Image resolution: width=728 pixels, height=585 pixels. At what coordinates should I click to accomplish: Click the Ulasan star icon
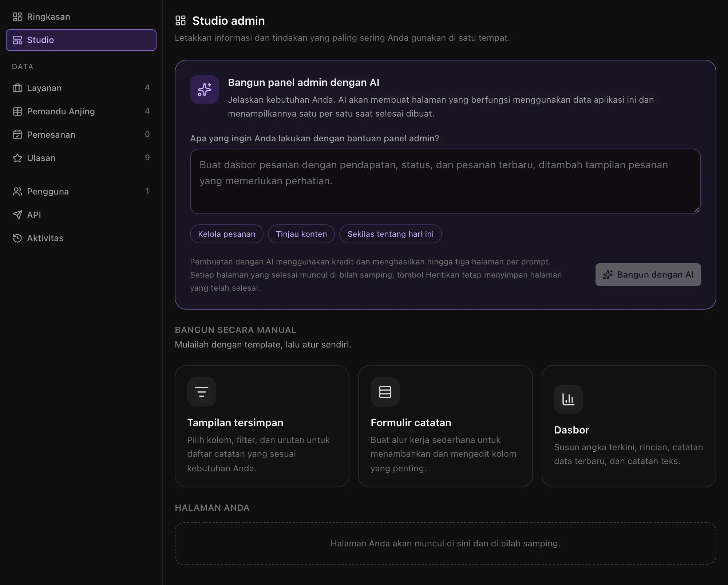click(17, 158)
